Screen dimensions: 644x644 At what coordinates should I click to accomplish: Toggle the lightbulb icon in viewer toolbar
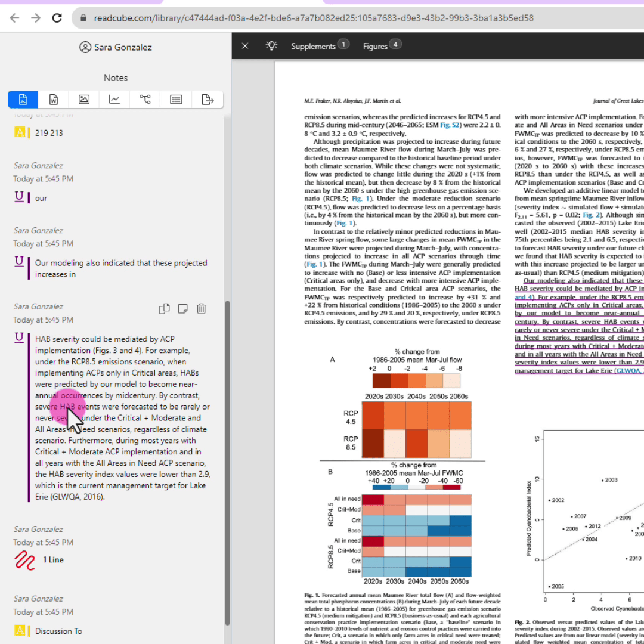coord(271,46)
